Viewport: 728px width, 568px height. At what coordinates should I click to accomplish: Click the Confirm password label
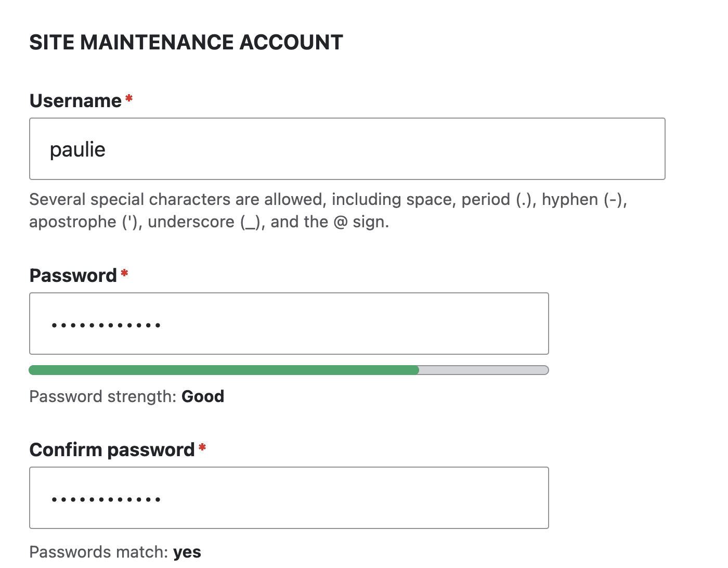112,449
